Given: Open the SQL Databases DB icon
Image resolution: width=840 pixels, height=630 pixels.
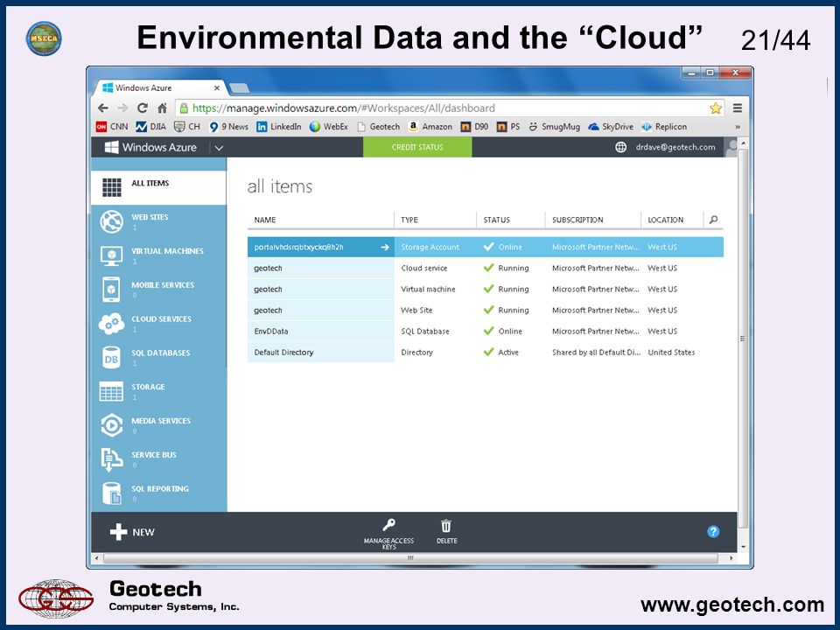Looking at the screenshot, I should pyautogui.click(x=111, y=357).
